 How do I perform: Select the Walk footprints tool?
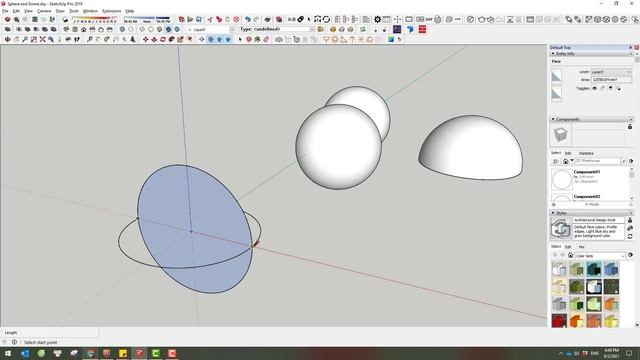[x=77, y=39]
